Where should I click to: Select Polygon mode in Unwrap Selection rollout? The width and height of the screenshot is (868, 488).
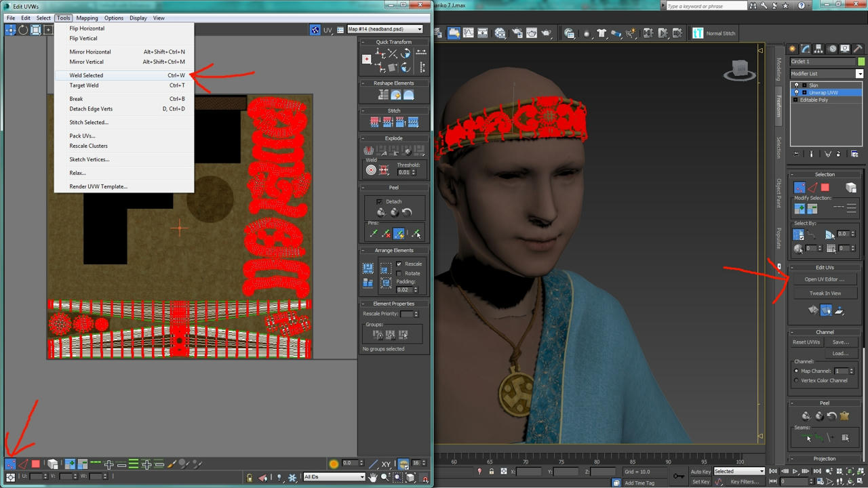(x=825, y=188)
